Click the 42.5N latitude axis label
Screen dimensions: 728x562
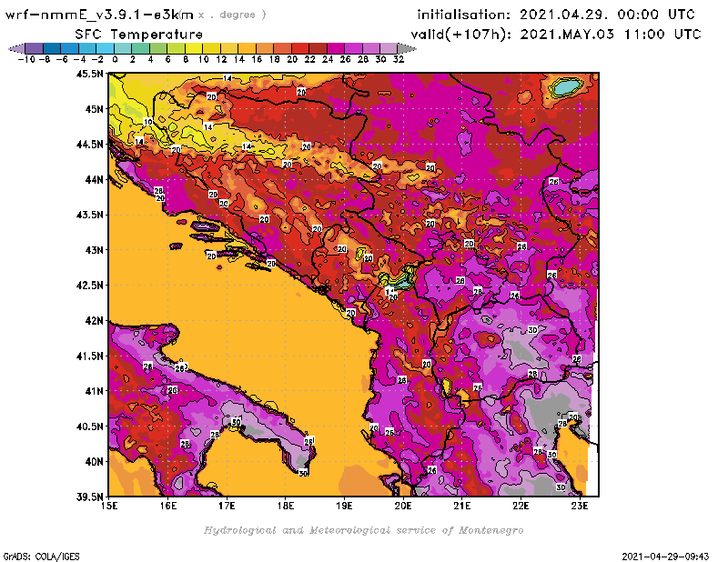89,286
